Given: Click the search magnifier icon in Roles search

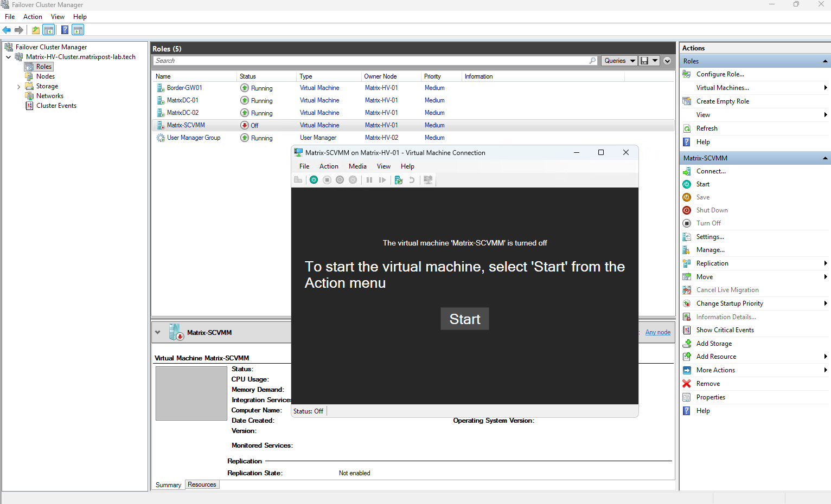Looking at the screenshot, I should 592,61.
